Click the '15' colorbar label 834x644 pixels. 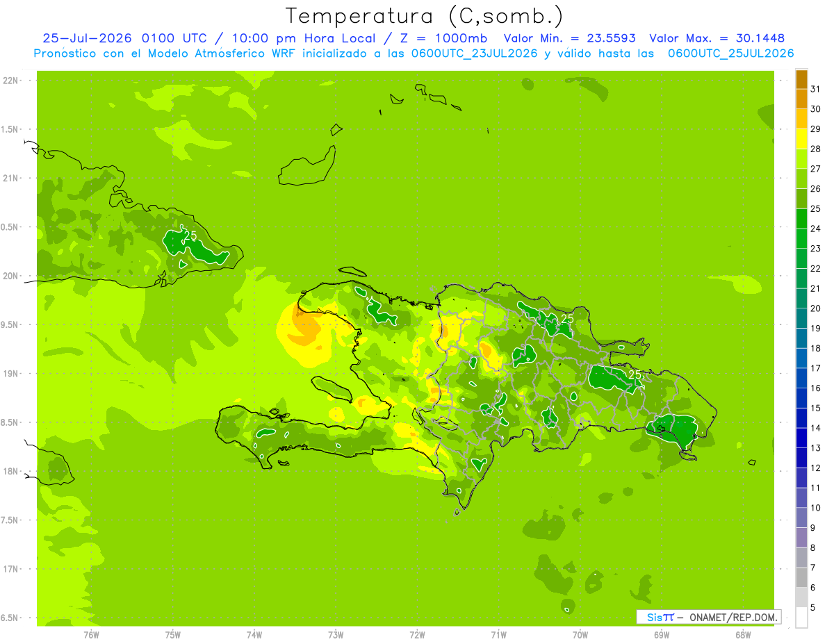point(816,408)
